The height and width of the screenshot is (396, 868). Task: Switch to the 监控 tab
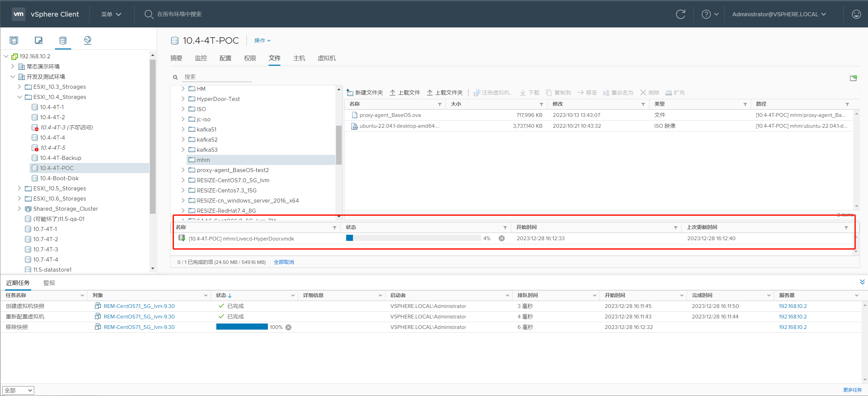click(201, 58)
